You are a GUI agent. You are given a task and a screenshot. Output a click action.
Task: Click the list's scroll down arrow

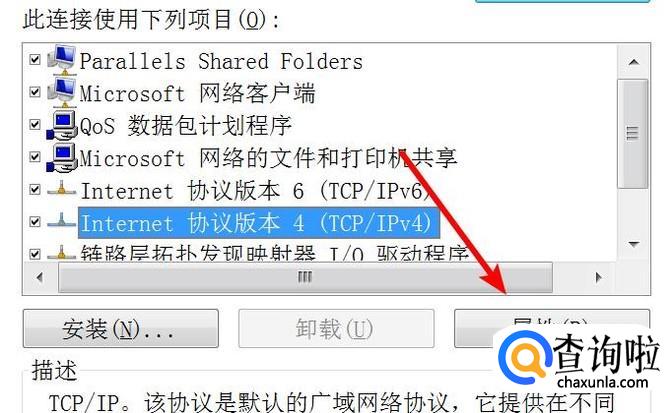tap(634, 245)
